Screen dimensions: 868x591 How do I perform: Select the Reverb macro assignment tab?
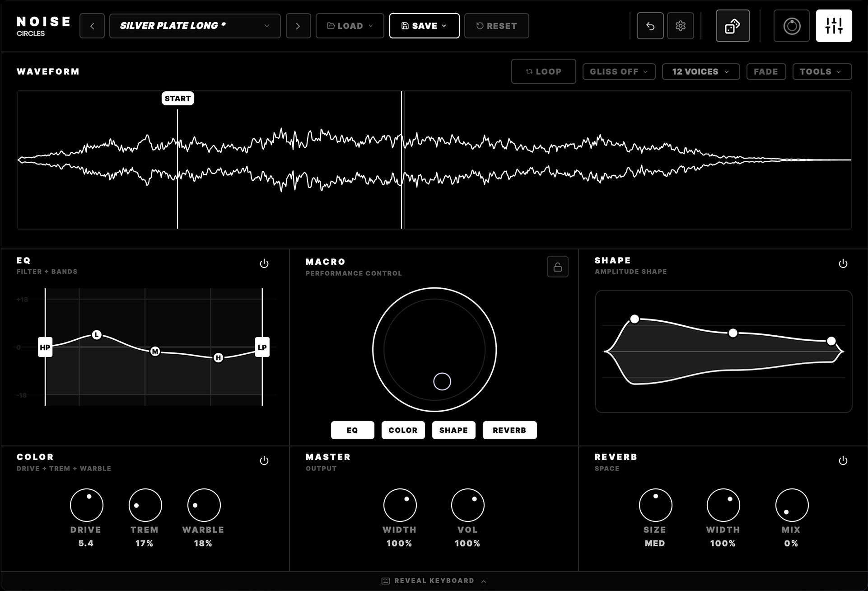pyautogui.click(x=509, y=430)
